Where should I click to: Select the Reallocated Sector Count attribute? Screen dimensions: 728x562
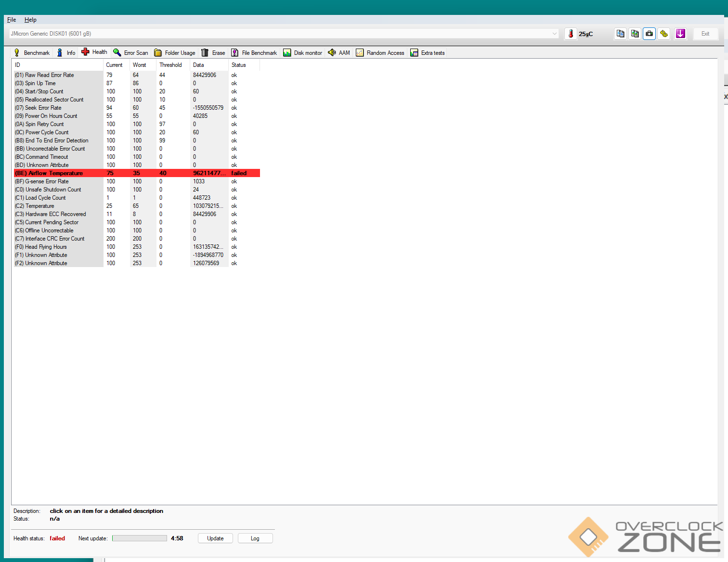[x=137, y=100]
